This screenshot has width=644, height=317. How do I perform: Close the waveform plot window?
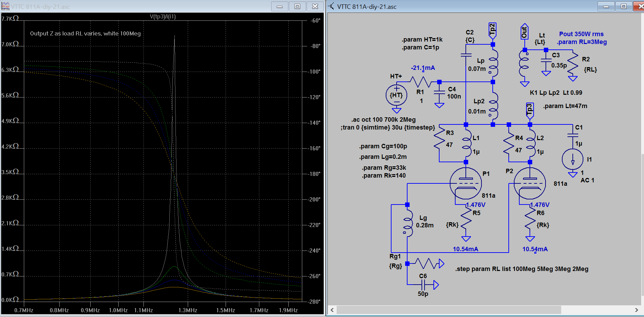[315, 6]
